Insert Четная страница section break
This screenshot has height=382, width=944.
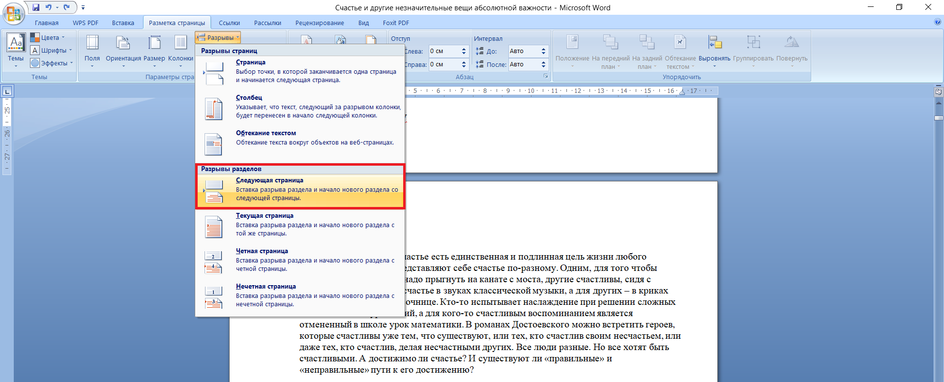click(300, 261)
